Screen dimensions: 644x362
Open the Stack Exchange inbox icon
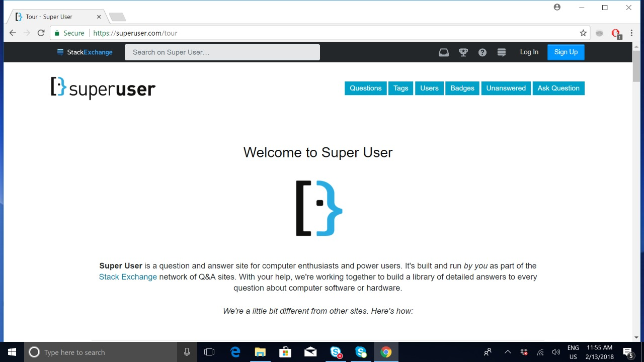(444, 52)
